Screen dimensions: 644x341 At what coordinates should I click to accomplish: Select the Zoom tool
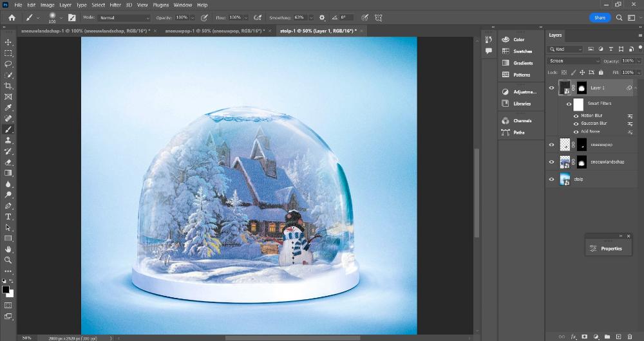[8, 260]
